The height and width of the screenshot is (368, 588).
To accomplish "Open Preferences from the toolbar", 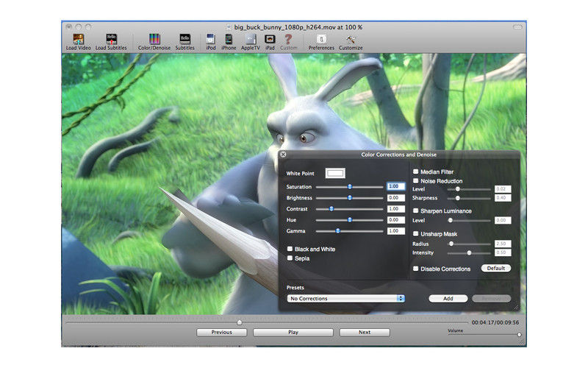I will [x=321, y=42].
